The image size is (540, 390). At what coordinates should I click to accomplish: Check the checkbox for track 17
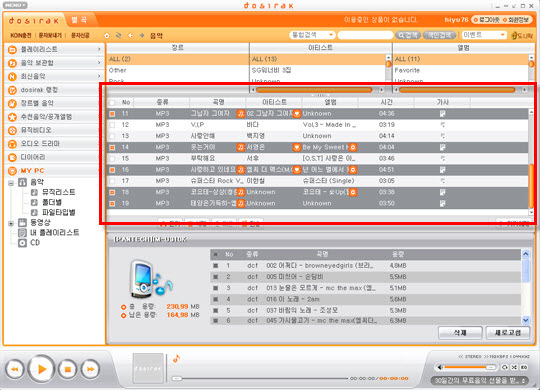coord(112,181)
